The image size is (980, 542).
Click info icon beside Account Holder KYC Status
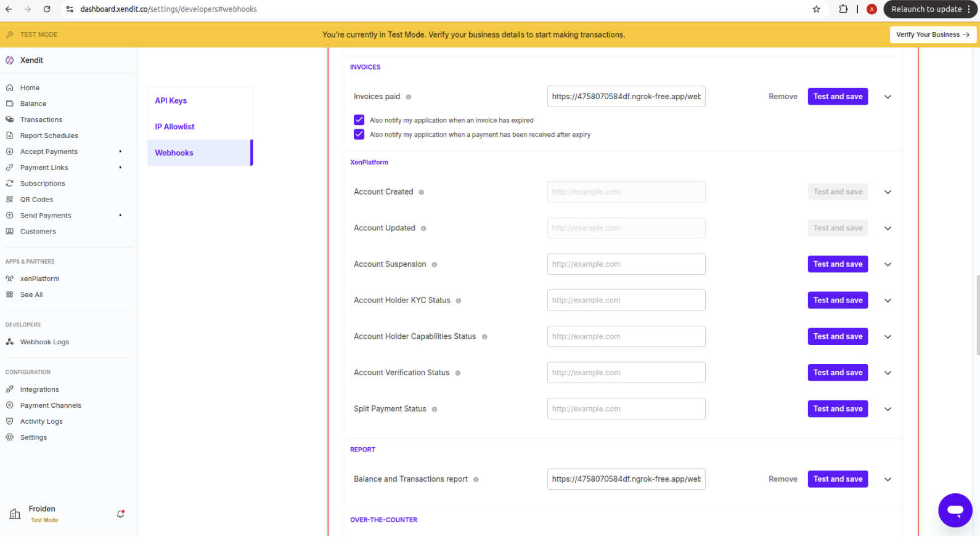pos(459,301)
